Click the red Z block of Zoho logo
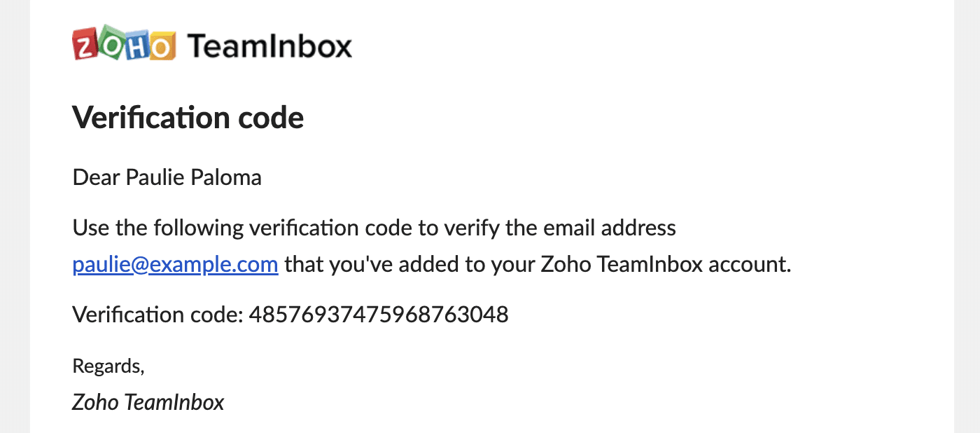Screen dimensions: 980x433 tap(85, 46)
